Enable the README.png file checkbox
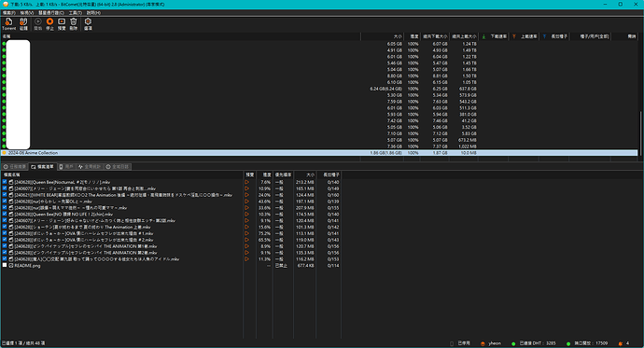Image resolution: width=644 pixels, height=348 pixels. point(5,265)
